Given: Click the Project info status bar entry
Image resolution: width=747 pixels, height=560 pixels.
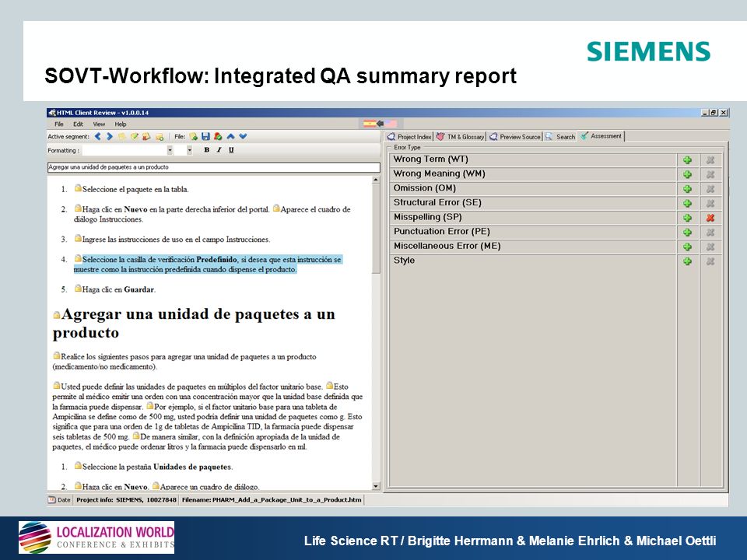Looking at the screenshot, I should [126, 500].
